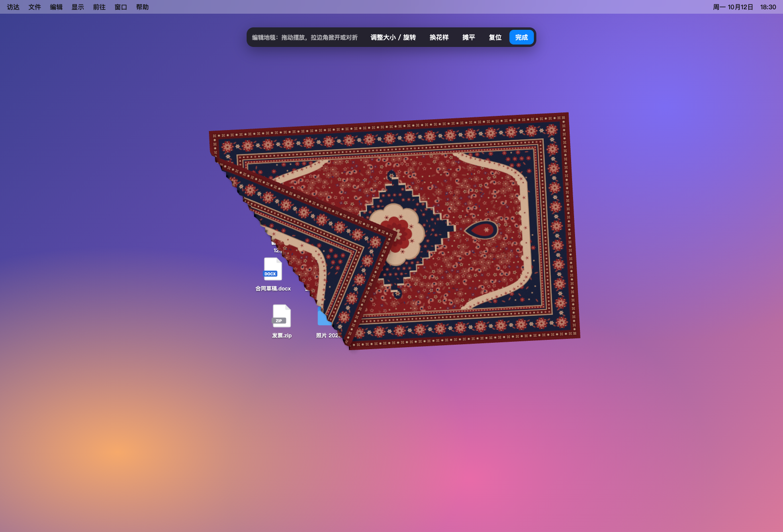783x532 pixels.
Task: Flatten the rug with 摊平
Action: pyautogui.click(x=469, y=37)
